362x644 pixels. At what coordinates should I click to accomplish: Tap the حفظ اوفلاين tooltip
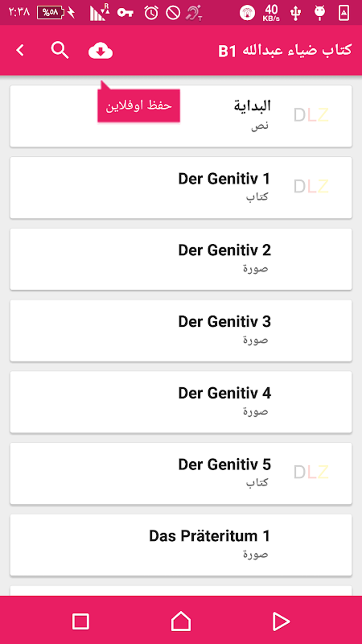point(139,105)
